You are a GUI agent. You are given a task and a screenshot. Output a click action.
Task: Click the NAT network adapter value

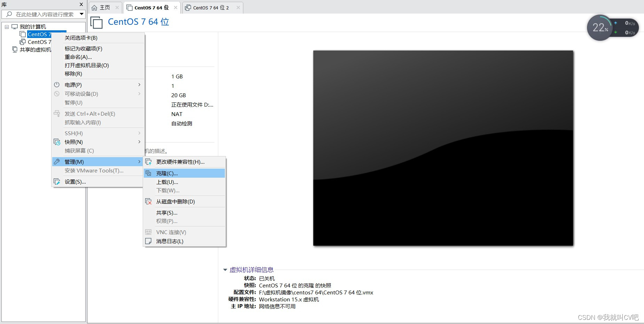click(177, 114)
